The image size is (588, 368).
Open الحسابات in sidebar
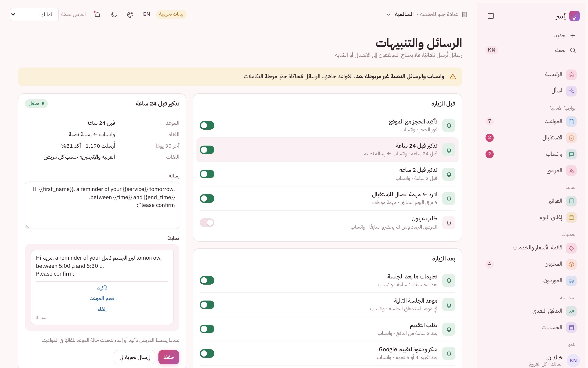tap(531, 327)
